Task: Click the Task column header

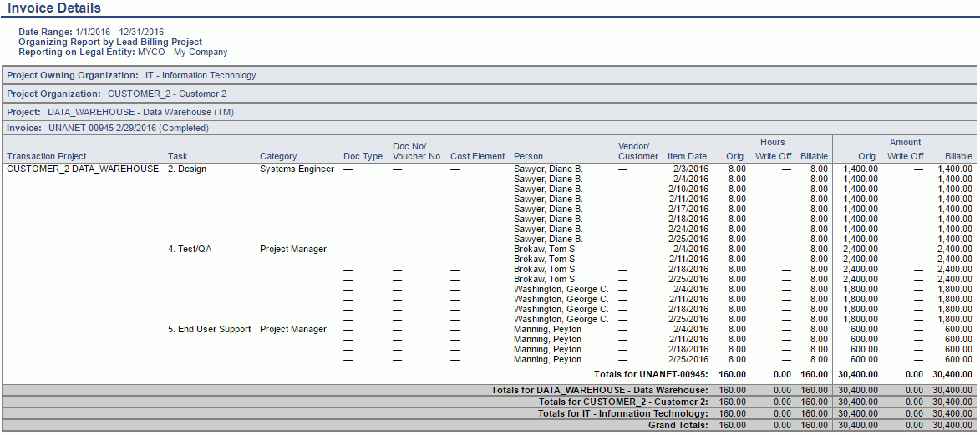Action: [x=178, y=156]
